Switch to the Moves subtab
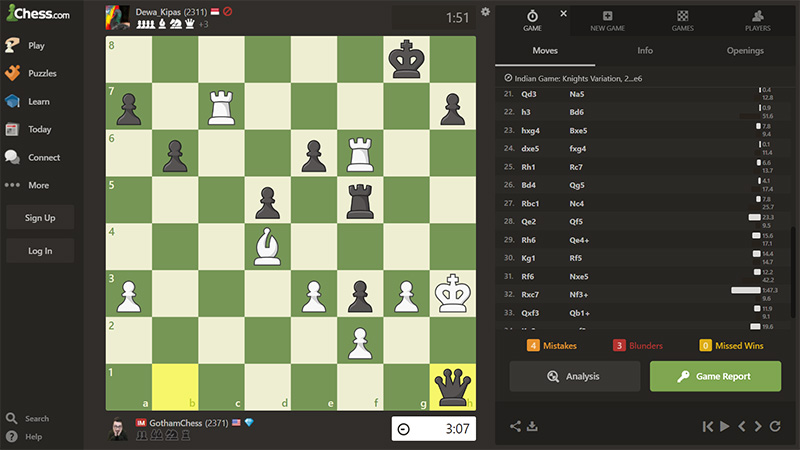The height and width of the screenshot is (450, 800). point(545,51)
